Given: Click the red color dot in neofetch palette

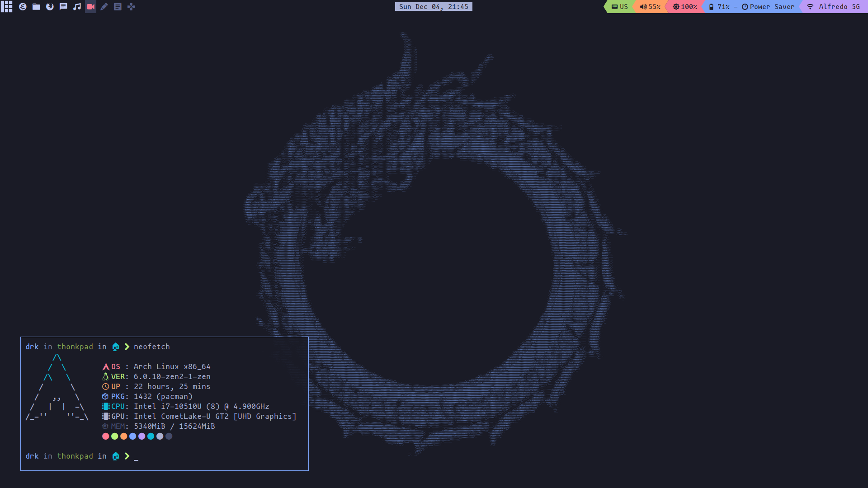Looking at the screenshot, I should (106, 436).
